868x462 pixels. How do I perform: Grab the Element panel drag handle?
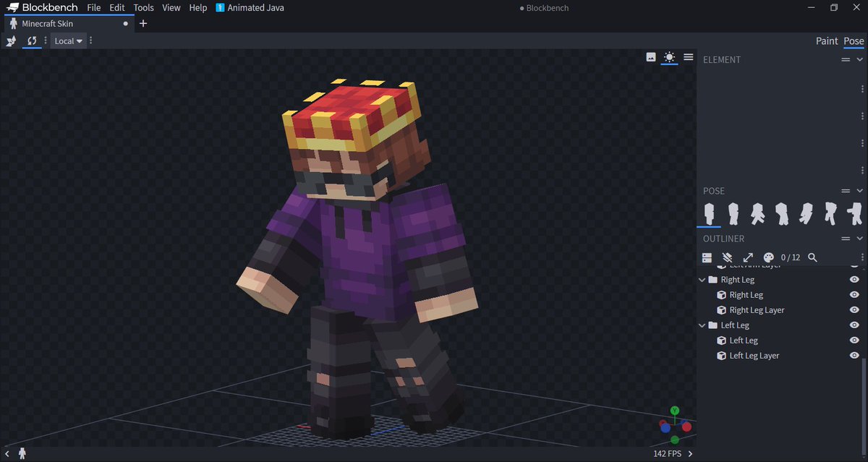[x=845, y=60]
